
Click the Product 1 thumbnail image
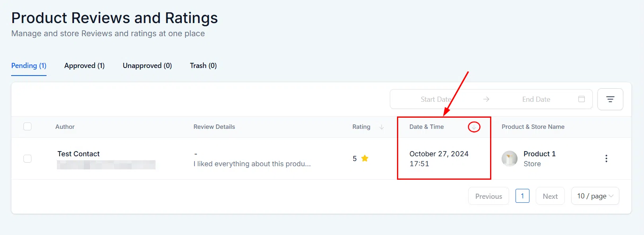pos(510,158)
